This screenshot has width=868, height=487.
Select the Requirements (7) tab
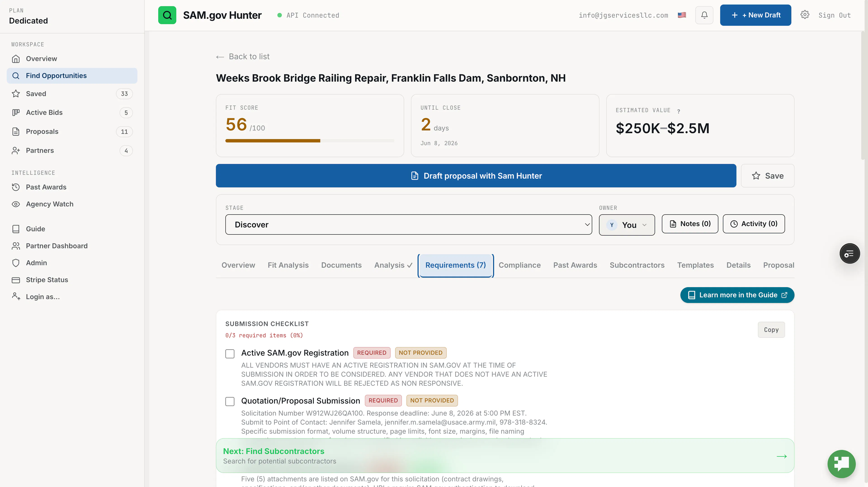tap(455, 265)
